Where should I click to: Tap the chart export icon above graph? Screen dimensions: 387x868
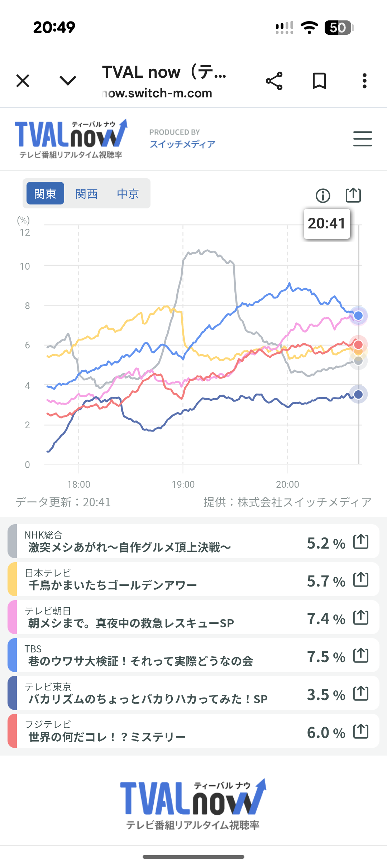click(353, 196)
